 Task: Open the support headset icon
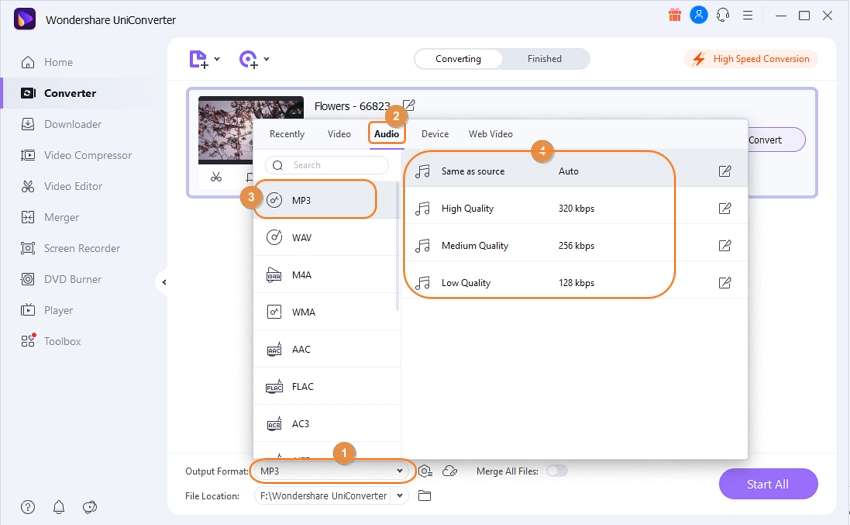click(x=723, y=15)
